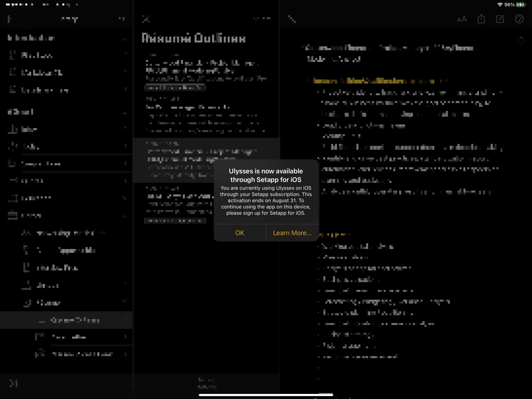This screenshot has height=399, width=532.
Task: Create a new sheet with compose icon
Action: pos(500,19)
